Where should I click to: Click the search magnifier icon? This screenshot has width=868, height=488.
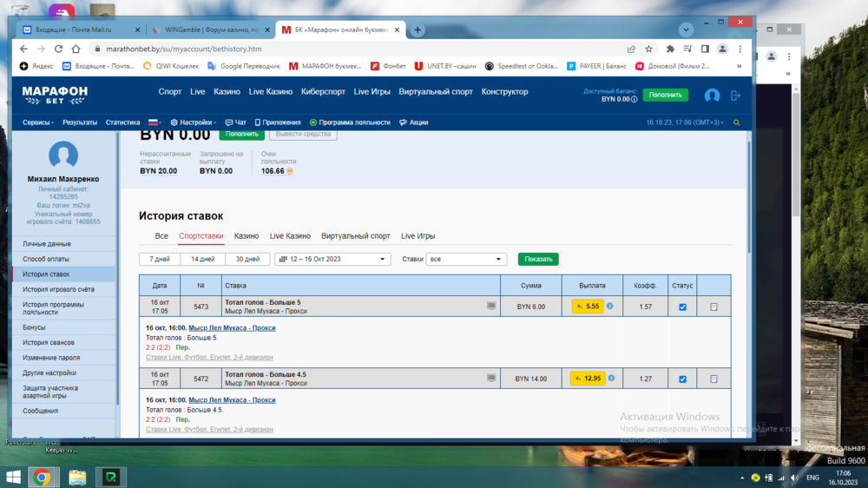pos(737,123)
